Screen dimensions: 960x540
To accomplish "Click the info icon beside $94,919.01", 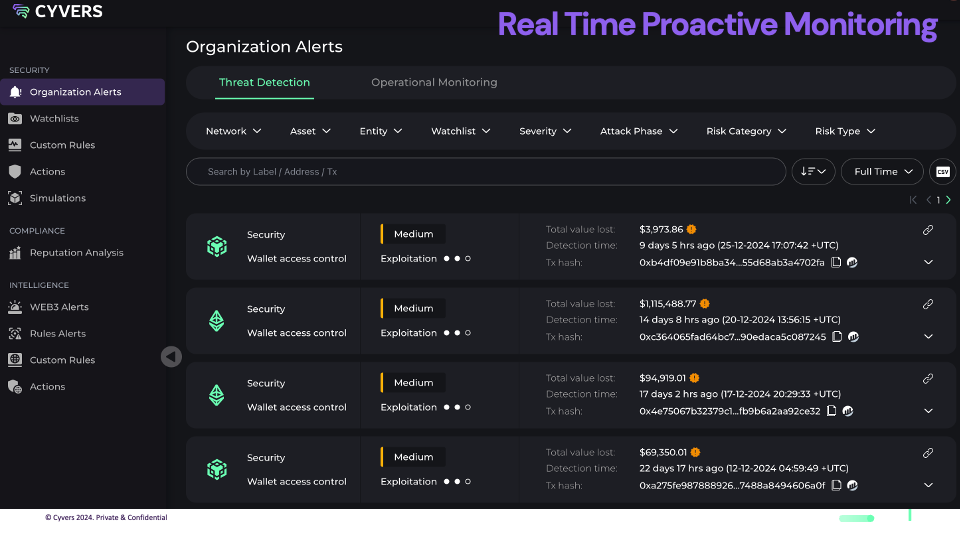I will [x=694, y=378].
